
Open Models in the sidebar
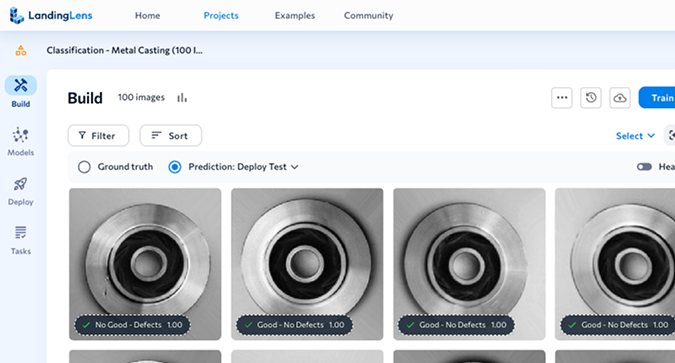tap(21, 142)
